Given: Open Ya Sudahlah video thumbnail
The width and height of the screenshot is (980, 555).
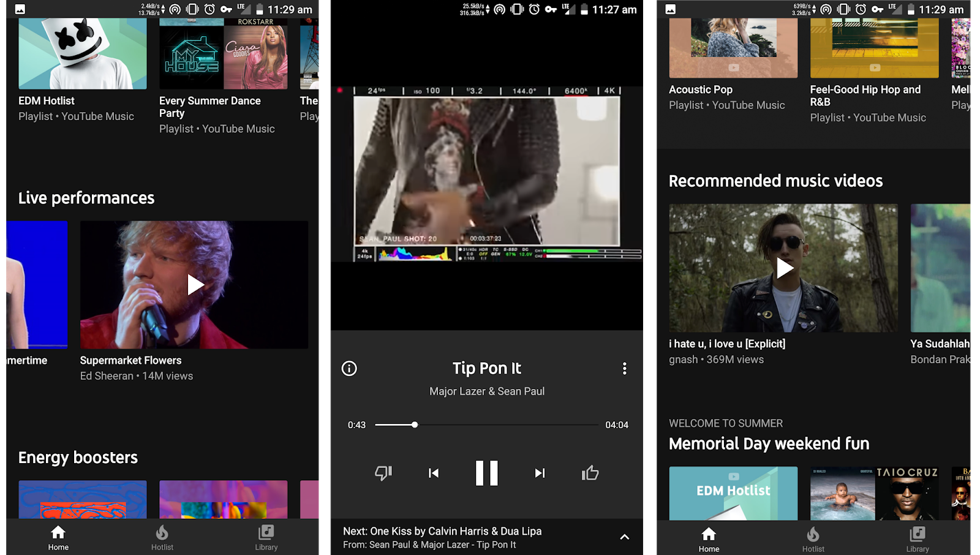Looking at the screenshot, I should click(x=940, y=268).
